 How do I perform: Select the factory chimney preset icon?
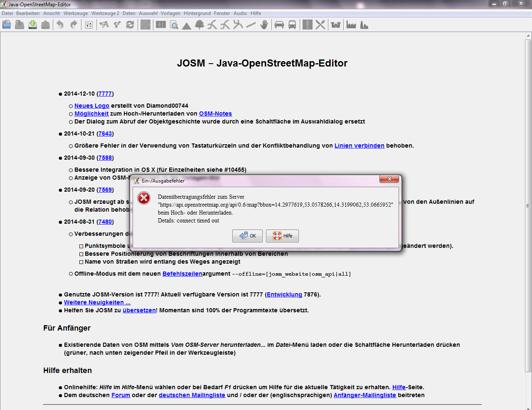click(x=364, y=25)
